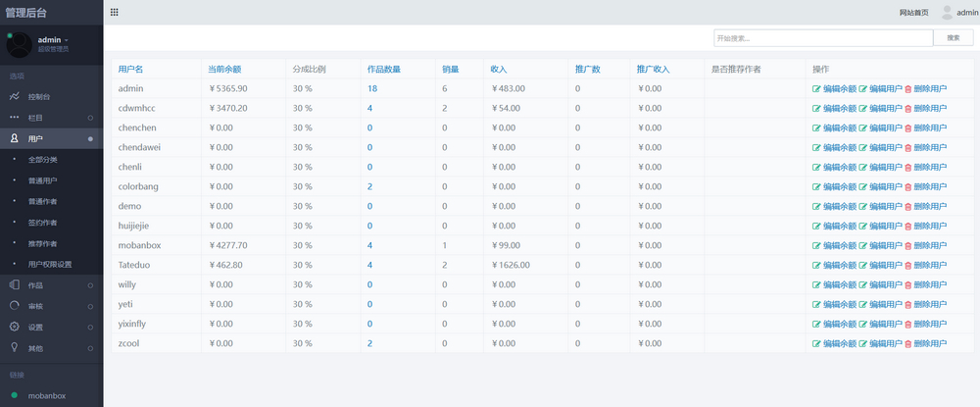Image resolution: width=980 pixels, height=407 pixels.
Task: Click the 审核 review icon in sidebar
Action: (x=14, y=305)
